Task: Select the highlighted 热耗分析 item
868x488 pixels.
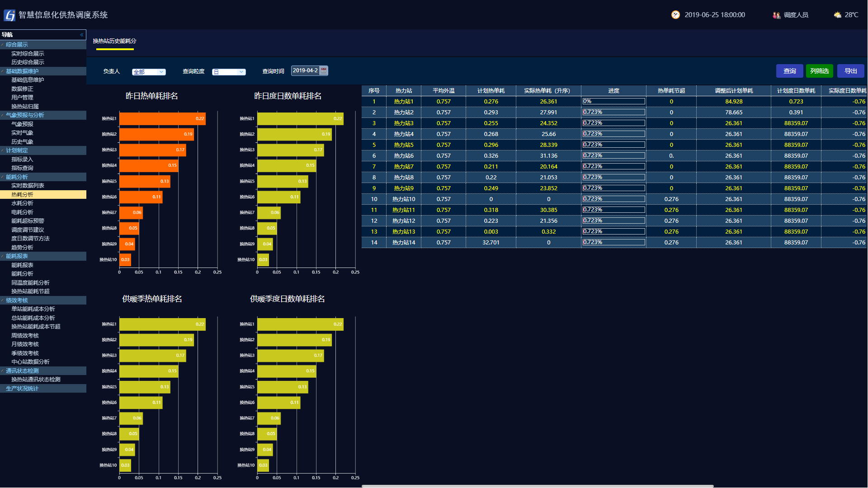Action: coord(43,195)
